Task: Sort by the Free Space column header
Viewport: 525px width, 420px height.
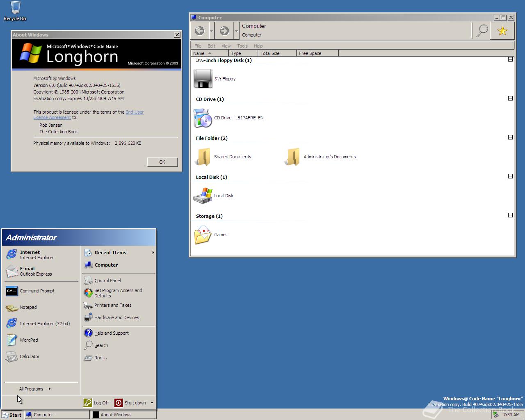Action: point(317,53)
